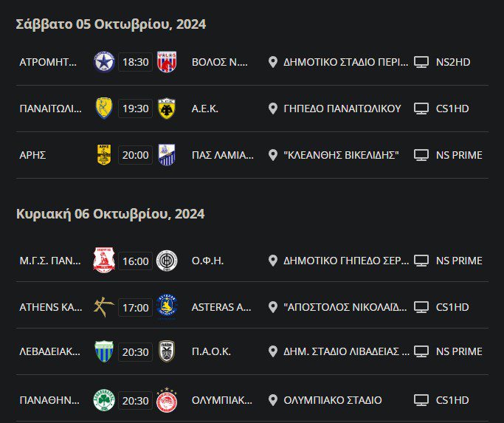Click the 16:00 match time box
The image size is (504, 423).
135,261
